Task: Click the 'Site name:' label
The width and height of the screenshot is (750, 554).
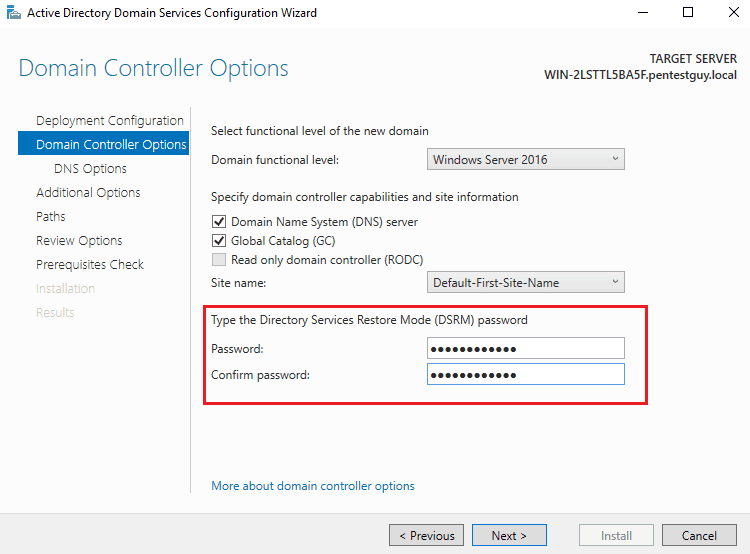Action: pyautogui.click(x=238, y=282)
